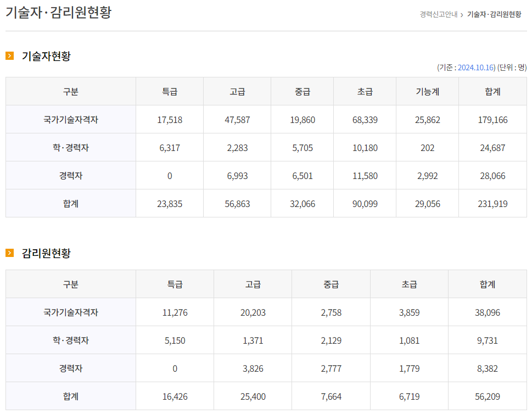Click sum 16,426 in 감리원 합계 row

click(175, 396)
